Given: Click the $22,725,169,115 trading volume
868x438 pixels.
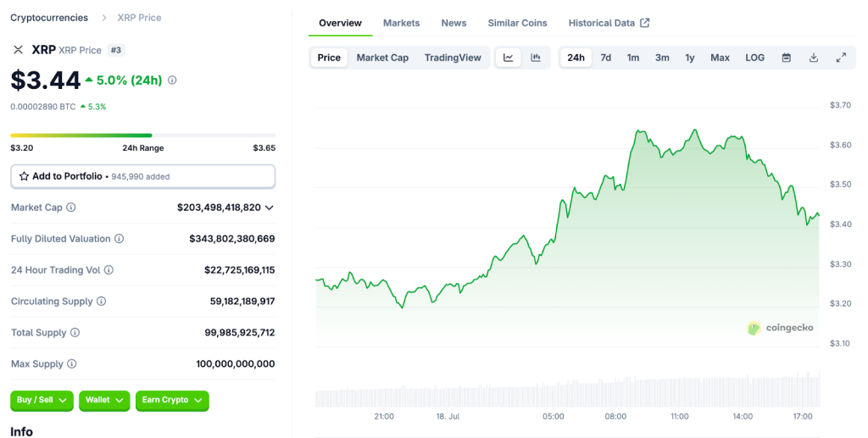Looking at the screenshot, I should [240, 270].
